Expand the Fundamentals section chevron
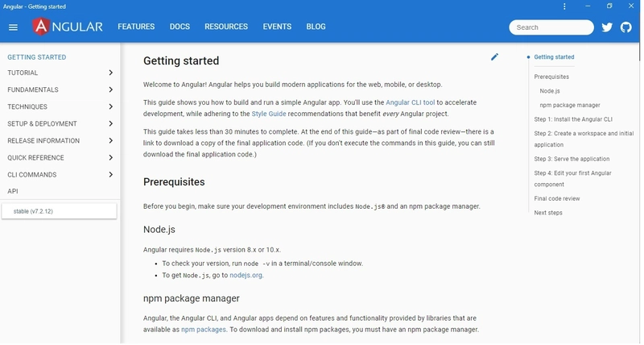The height and width of the screenshot is (345, 644). point(110,89)
